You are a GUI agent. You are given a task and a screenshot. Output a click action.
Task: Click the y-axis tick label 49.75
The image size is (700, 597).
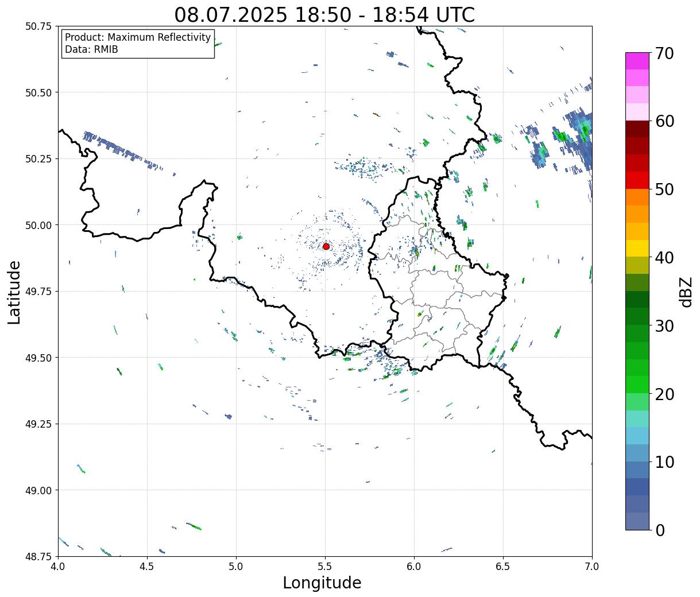click(38, 292)
